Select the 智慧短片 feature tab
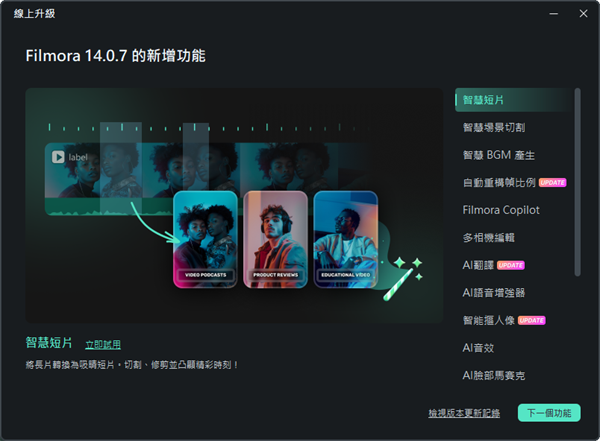 point(514,100)
